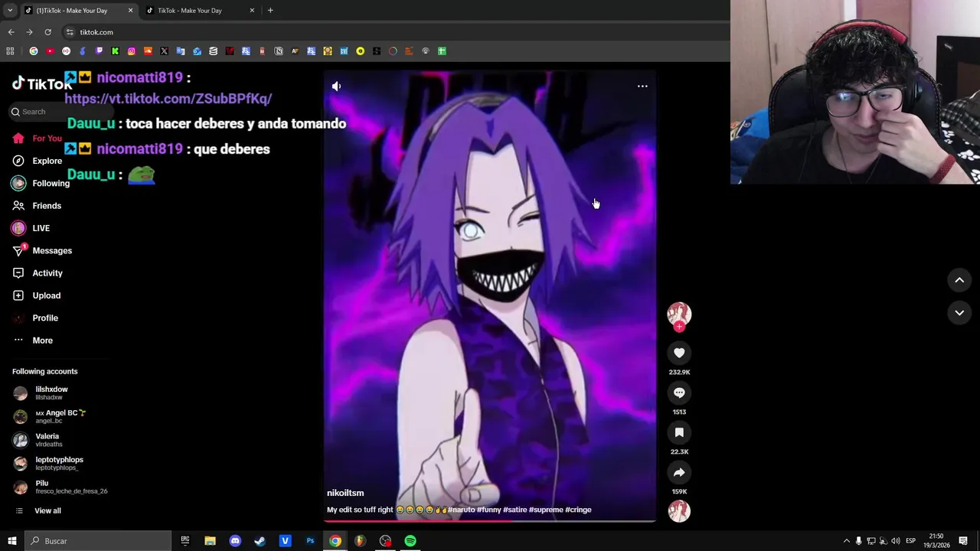Screen dimensions: 980x551
Task: Open Epic Games Launcher from taskbar
Action: [x=185, y=541]
